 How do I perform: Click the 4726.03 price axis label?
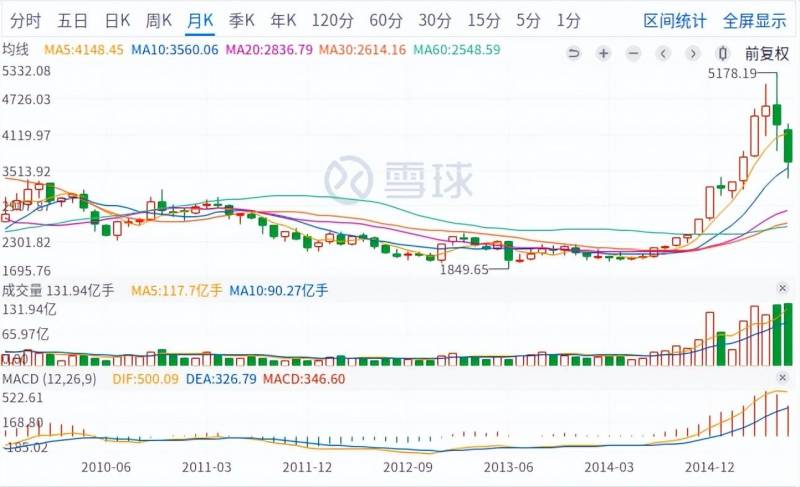point(27,99)
